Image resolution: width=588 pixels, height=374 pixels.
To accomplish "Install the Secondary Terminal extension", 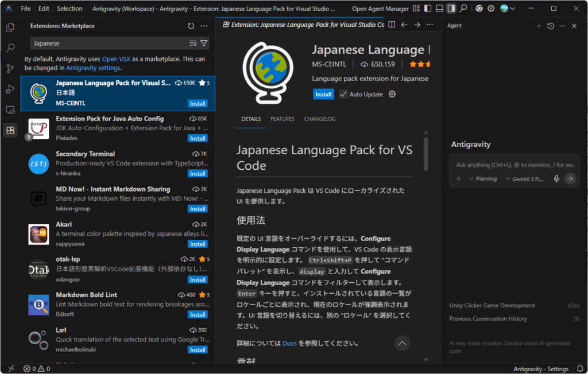I will [198, 174].
